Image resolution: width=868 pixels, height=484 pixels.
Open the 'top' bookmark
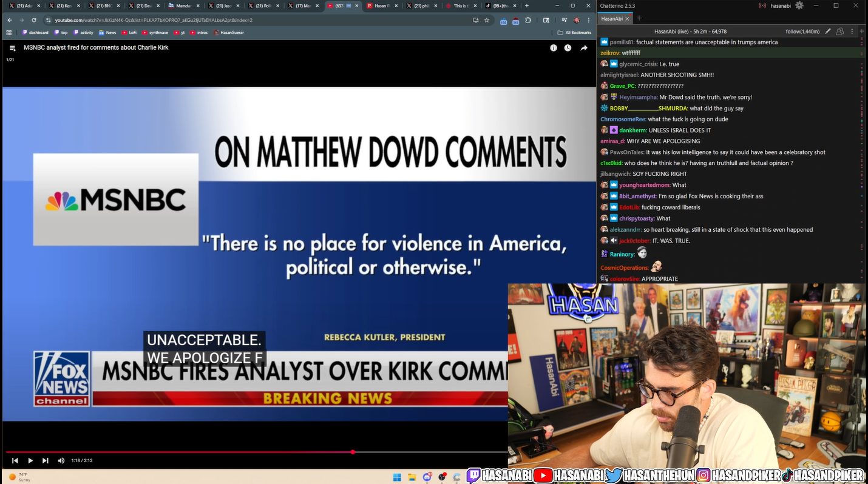[61, 33]
